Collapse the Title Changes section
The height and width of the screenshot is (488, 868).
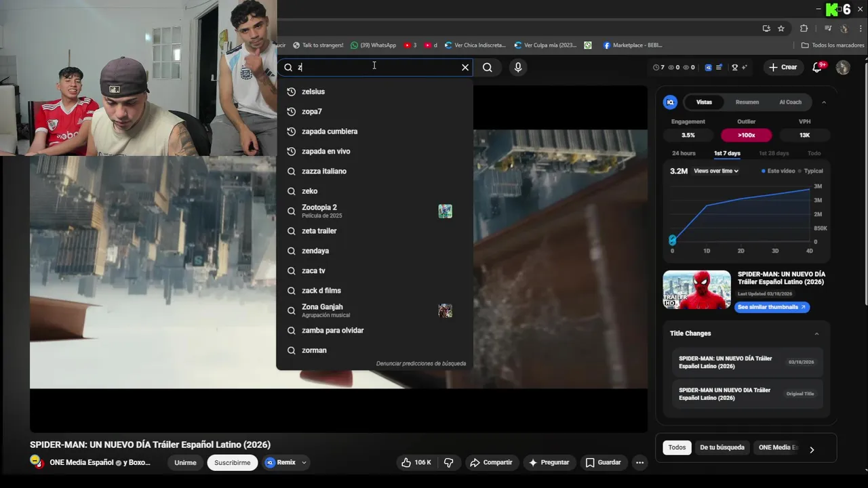(x=816, y=333)
